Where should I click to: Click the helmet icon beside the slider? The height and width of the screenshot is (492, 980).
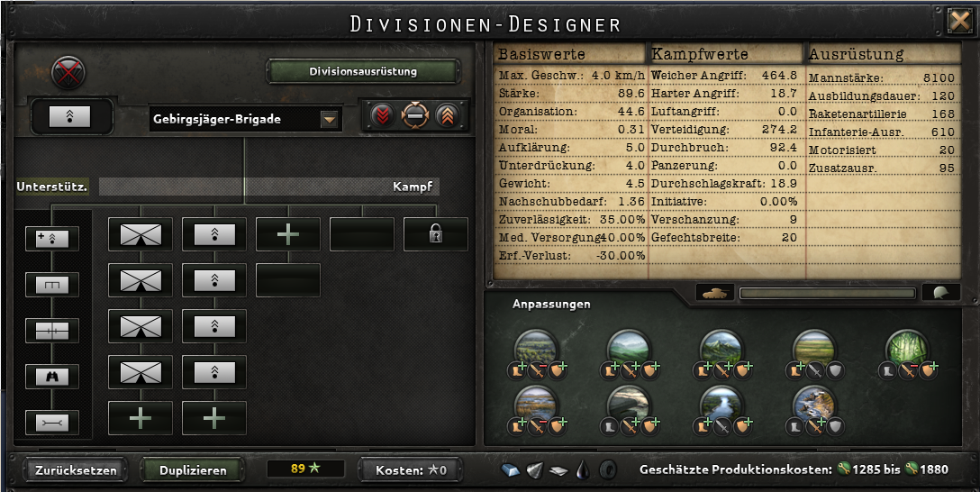tap(940, 293)
